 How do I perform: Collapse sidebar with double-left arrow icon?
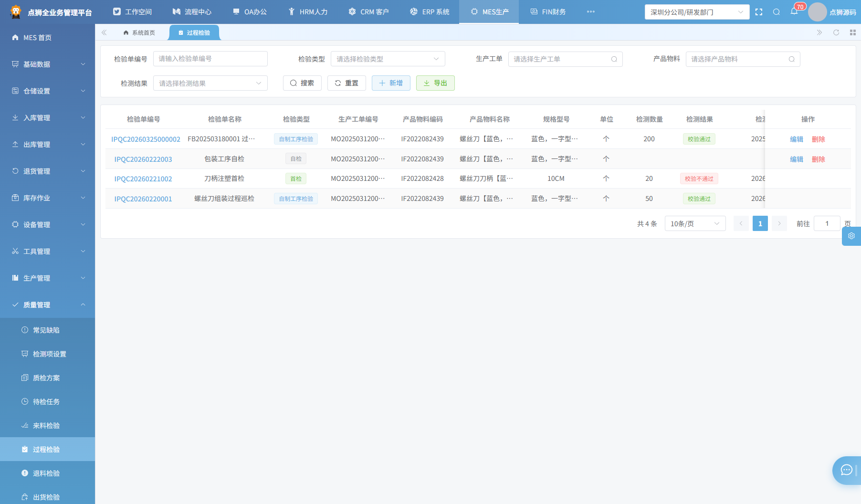point(104,32)
